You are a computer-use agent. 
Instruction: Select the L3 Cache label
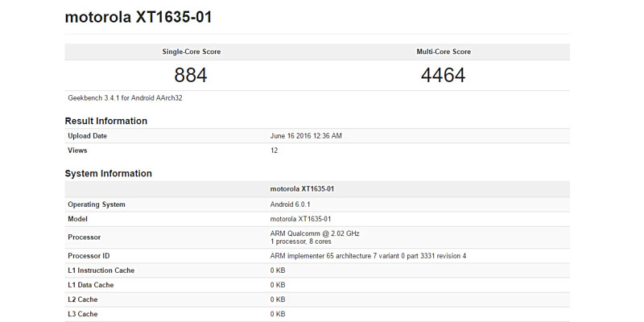(x=83, y=314)
